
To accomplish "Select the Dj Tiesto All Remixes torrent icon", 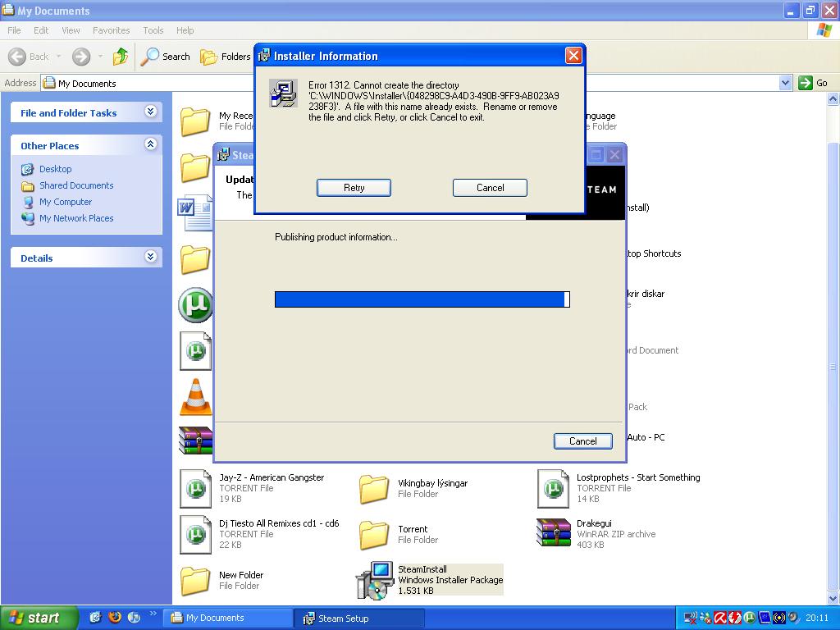I will click(195, 534).
